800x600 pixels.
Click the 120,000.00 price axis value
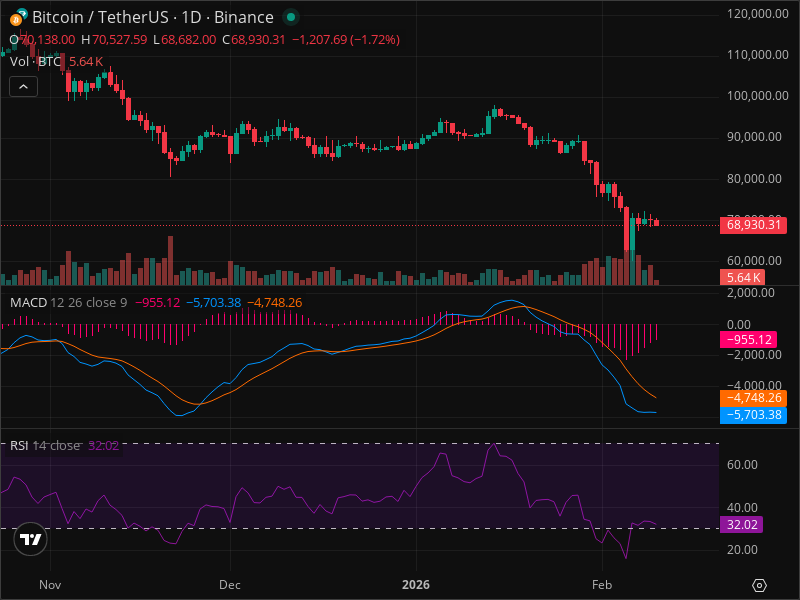757,14
